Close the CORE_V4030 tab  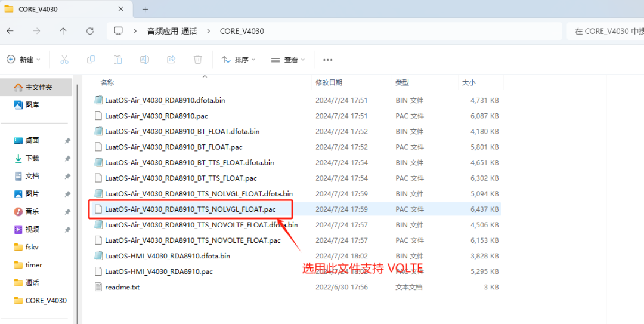pyautogui.click(x=120, y=8)
